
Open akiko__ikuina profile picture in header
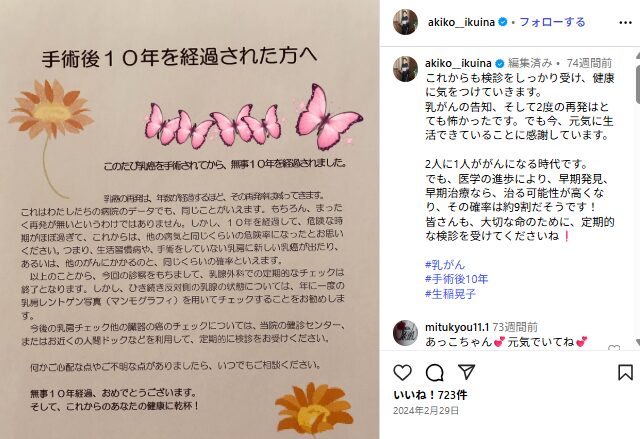coord(405,22)
